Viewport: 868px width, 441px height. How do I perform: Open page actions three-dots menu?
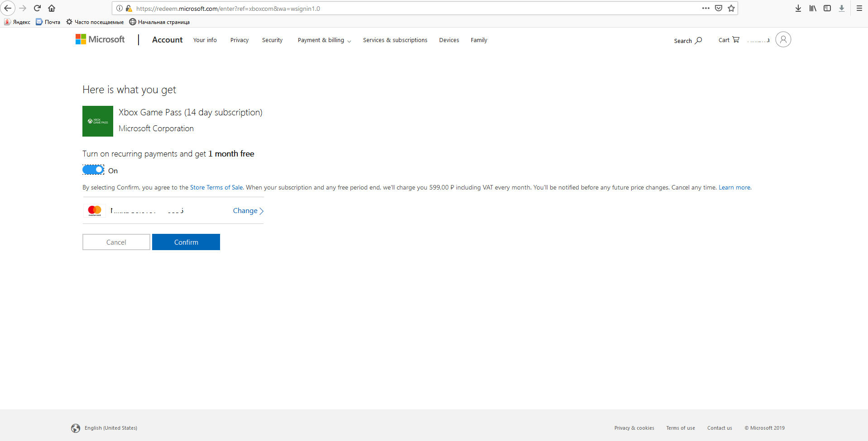705,8
